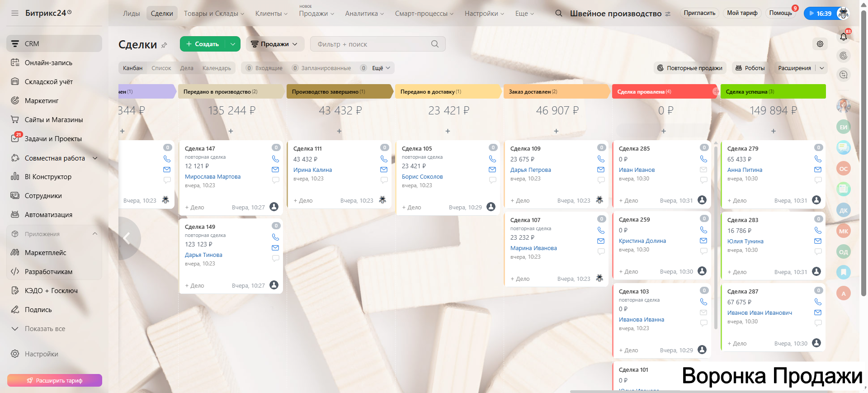This screenshot has height=393, width=868.
Task: Expand Аналитика menu in top navigation
Action: [x=364, y=14]
